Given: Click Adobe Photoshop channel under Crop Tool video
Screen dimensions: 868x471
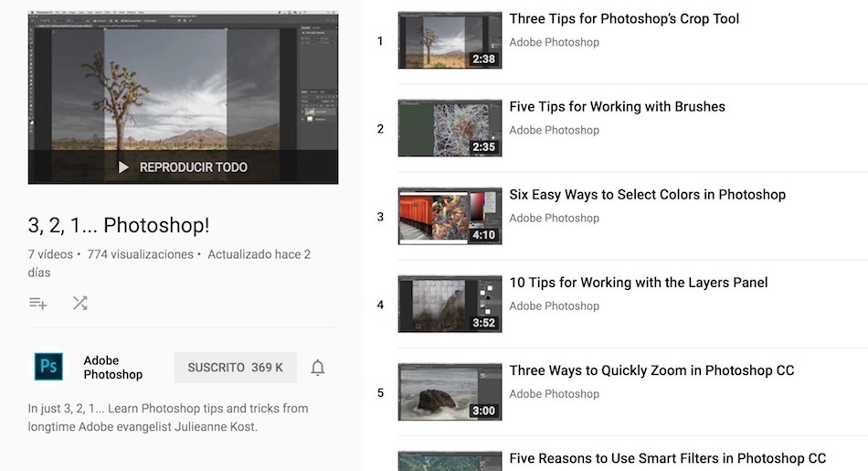Looking at the screenshot, I should (x=554, y=42).
